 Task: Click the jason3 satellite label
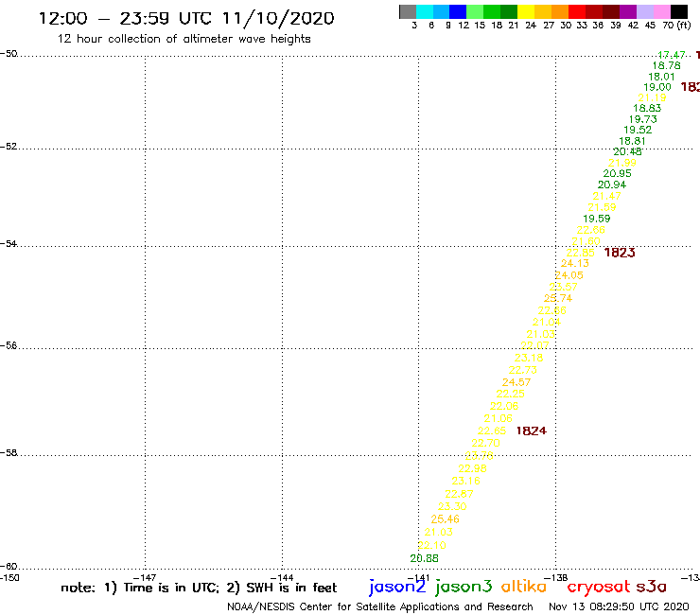click(x=464, y=587)
